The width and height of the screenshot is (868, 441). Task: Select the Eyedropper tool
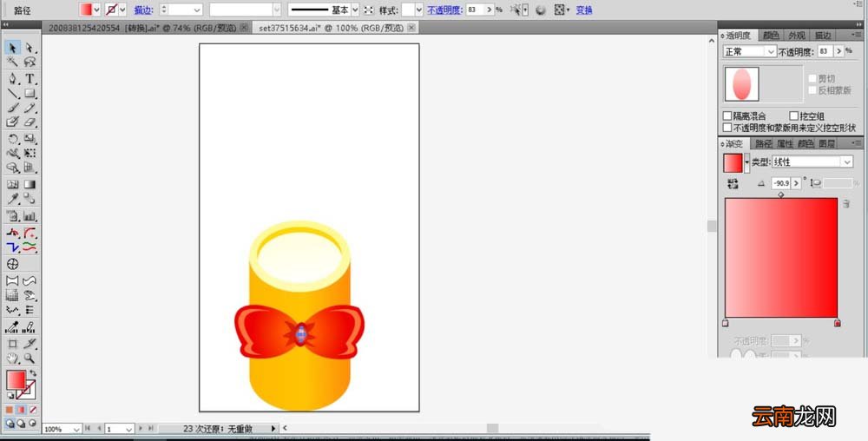[13, 199]
